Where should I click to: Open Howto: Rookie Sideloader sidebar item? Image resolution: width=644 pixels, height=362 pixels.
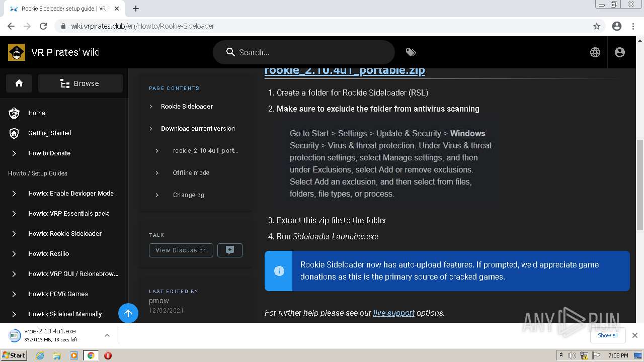click(x=64, y=234)
